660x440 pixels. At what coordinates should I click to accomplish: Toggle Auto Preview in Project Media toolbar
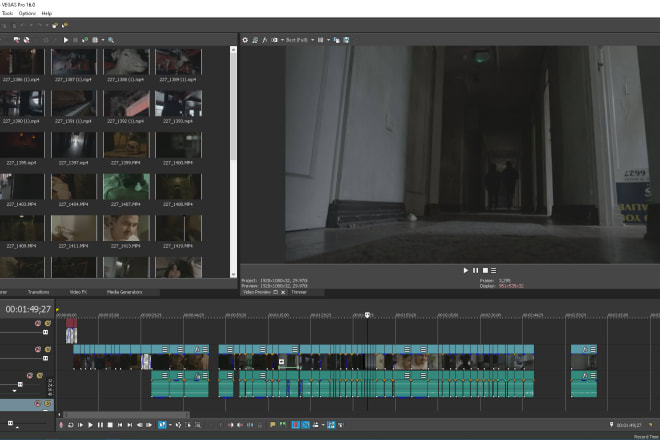coord(85,40)
